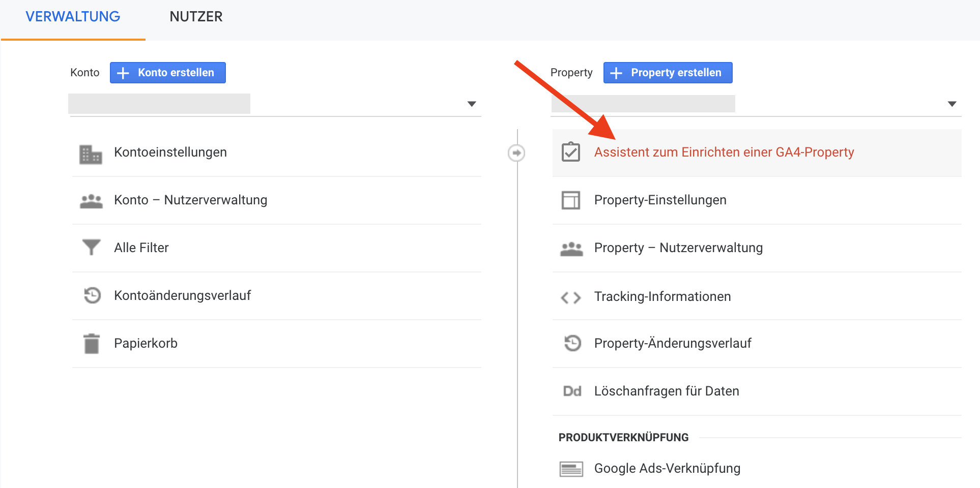Click the Tracking-Informationen code brackets icon
980x488 pixels.
571,297
